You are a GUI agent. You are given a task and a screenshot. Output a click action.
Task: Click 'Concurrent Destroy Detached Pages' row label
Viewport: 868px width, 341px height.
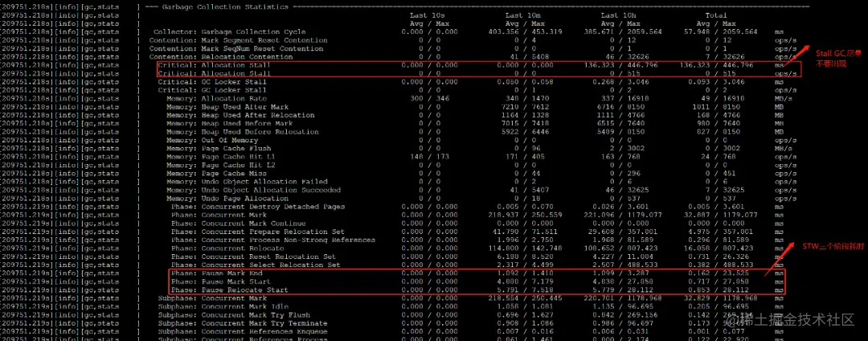pos(273,207)
